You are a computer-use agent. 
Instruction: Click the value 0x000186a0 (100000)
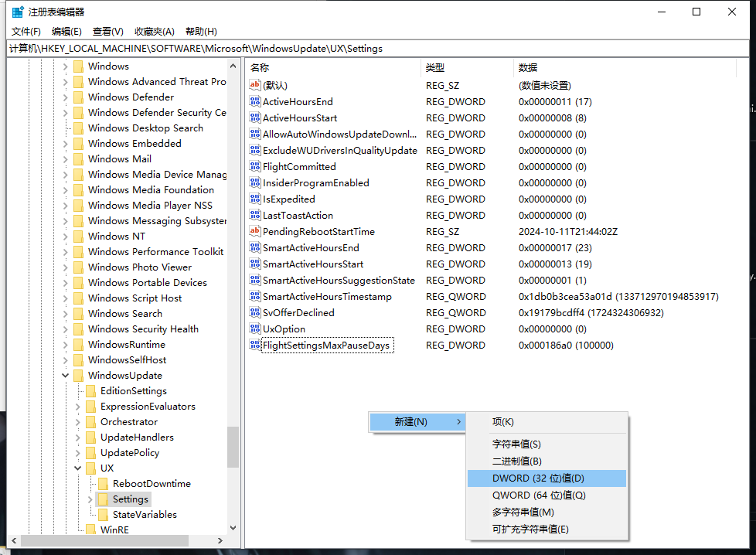[x=566, y=346]
